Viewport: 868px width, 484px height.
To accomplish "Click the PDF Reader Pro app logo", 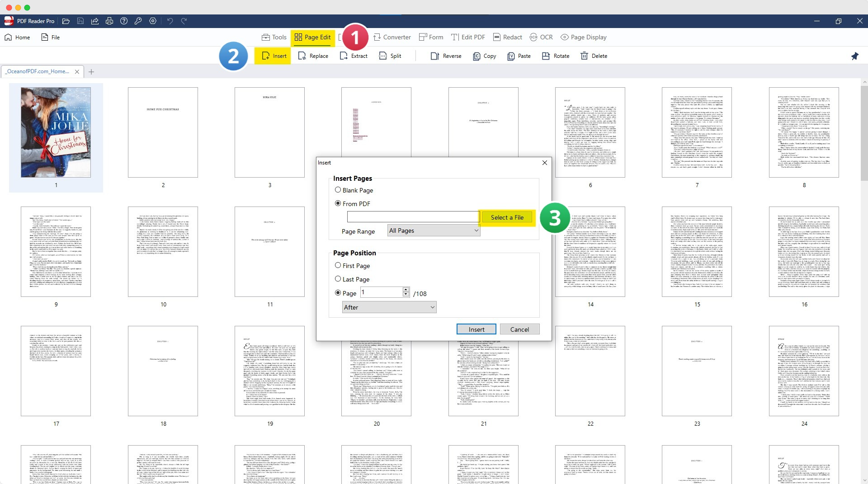I will (9, 21).
